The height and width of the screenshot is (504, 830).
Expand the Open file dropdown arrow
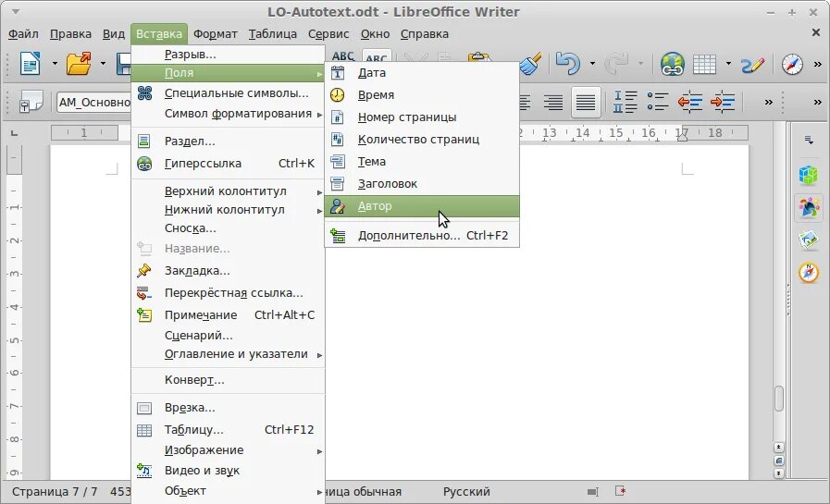coord(103,64)
